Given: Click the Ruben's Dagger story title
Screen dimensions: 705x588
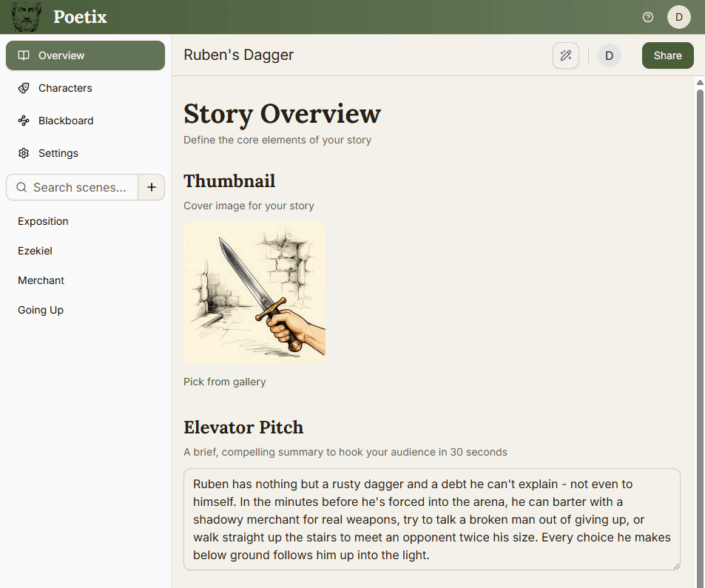Looking at the screenshot, I should point(238,55).
